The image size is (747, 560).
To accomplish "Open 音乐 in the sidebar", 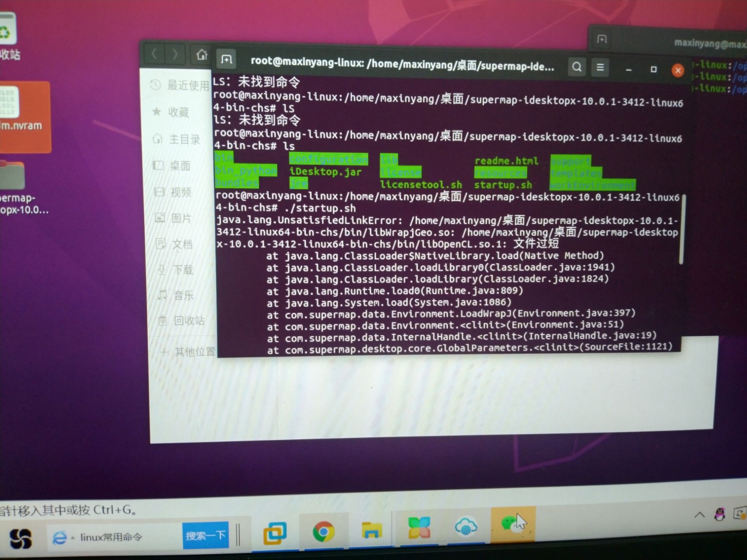I will pyautogui.click(x=176, y=295).
